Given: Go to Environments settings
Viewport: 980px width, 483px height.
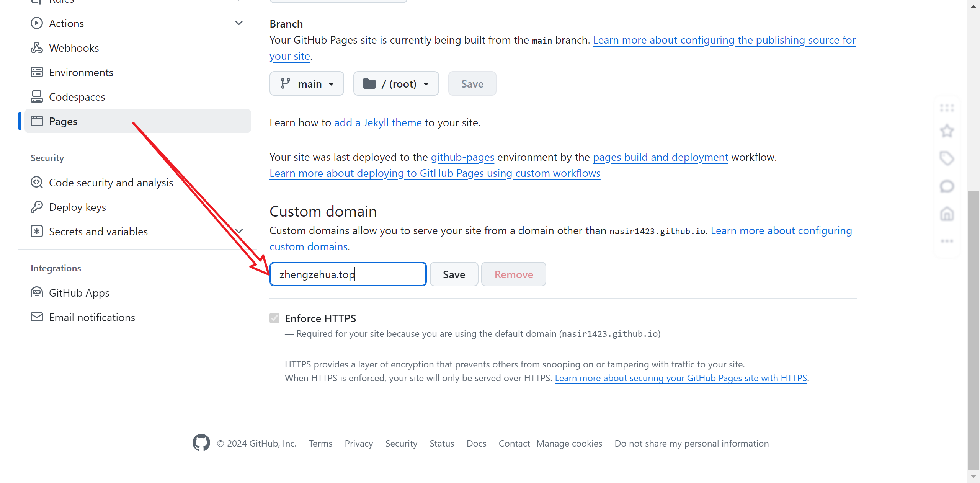Looking at the screenshot, I should point(138,72).
